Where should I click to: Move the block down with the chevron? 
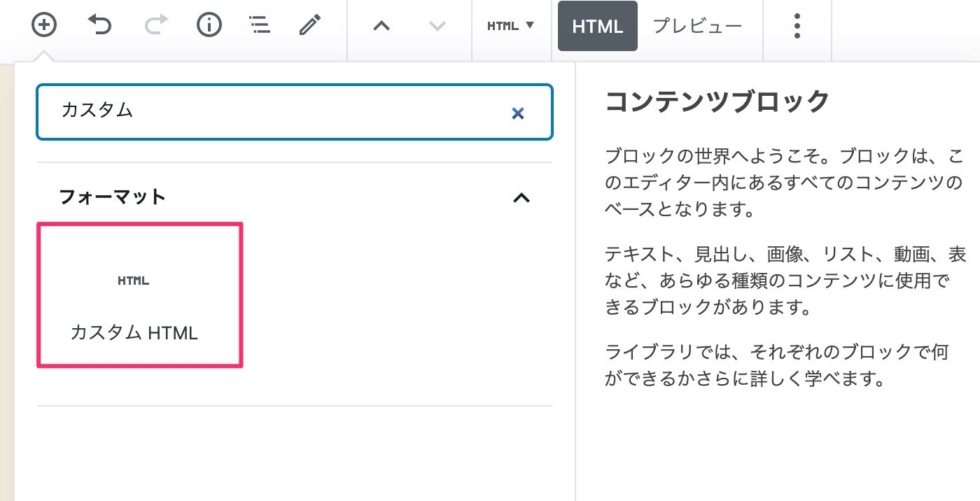[x=437, y=26]
